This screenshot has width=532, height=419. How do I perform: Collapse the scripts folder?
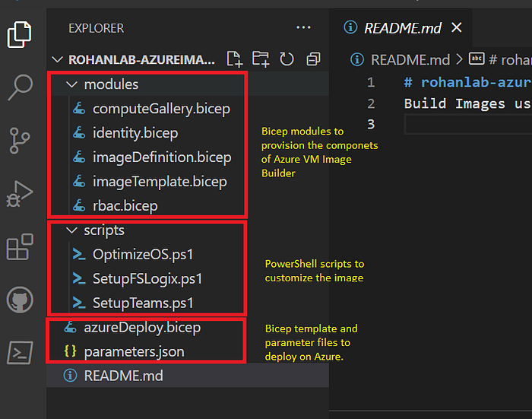tap(71, 230)
